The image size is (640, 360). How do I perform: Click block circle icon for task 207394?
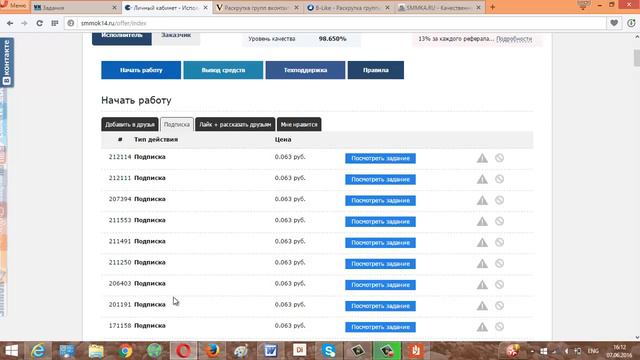tap(499, 200)
